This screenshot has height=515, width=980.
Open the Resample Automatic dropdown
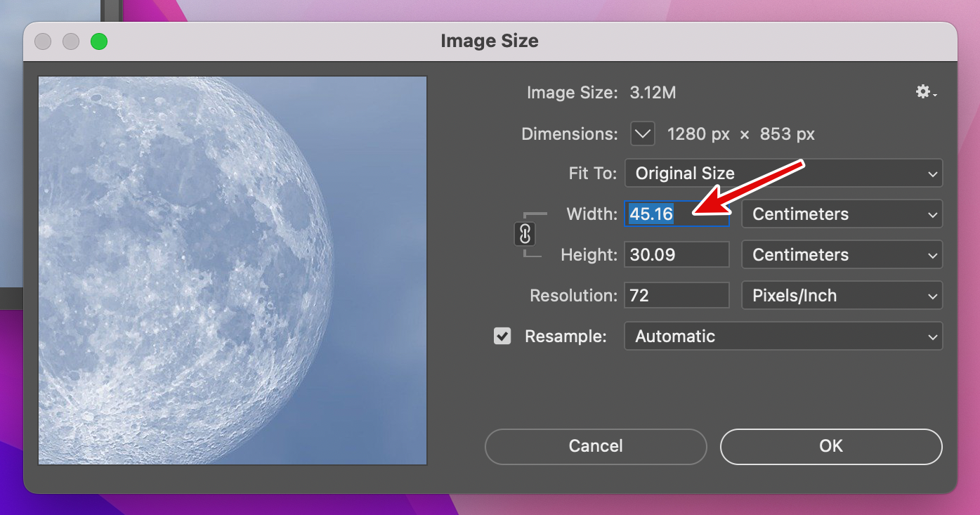[783, 337]
